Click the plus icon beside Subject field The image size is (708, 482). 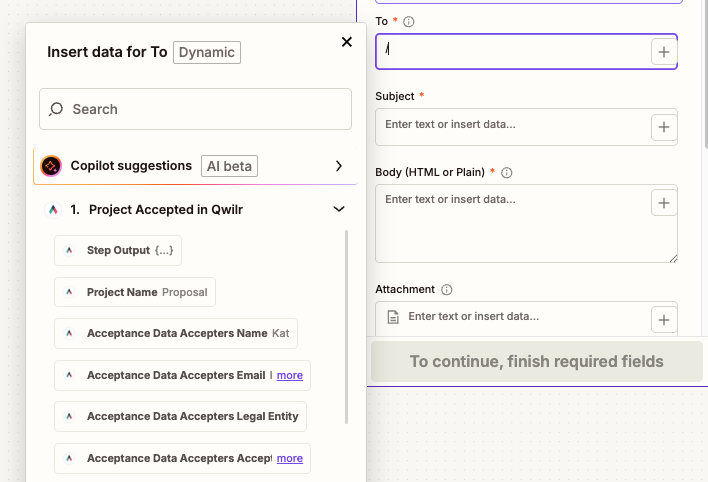point(664,127)
